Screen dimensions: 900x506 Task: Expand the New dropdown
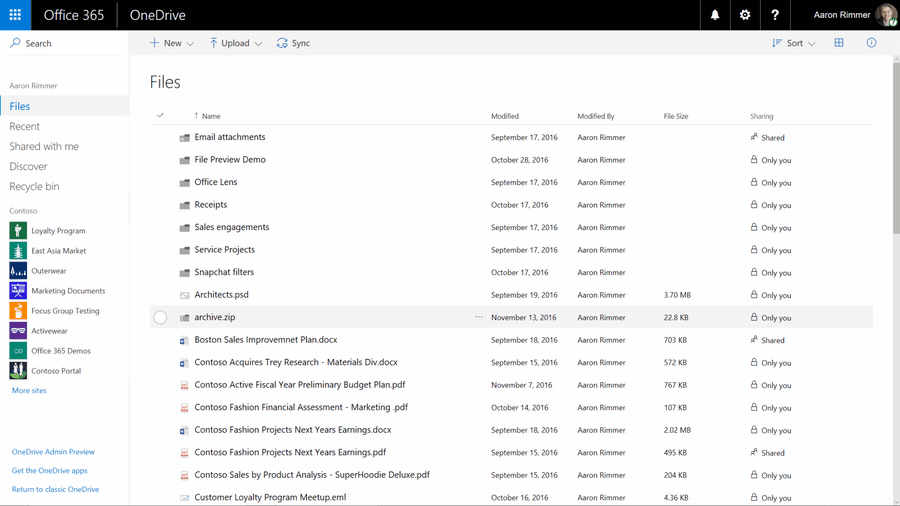click(172, 43)
